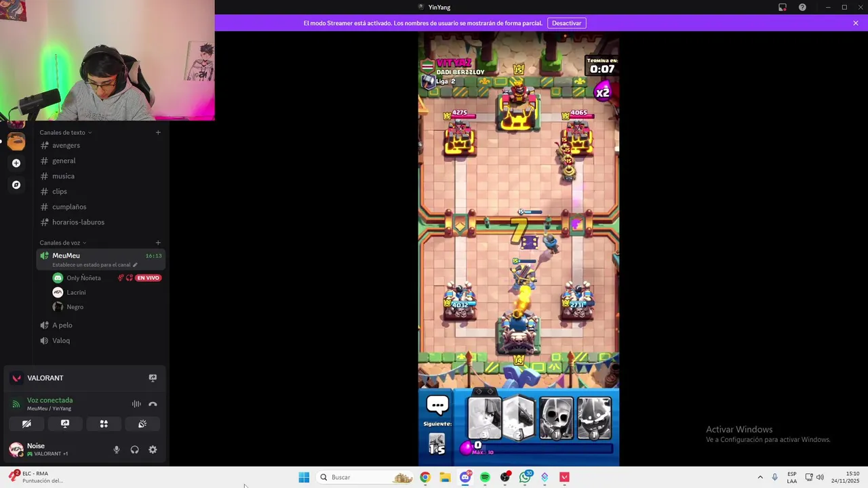Open the clips text channel

[x=100, y=191]
